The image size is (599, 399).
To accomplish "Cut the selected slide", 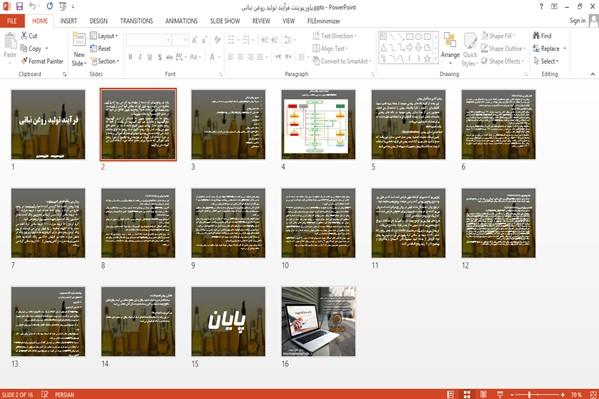I will (x=29, y=36).
